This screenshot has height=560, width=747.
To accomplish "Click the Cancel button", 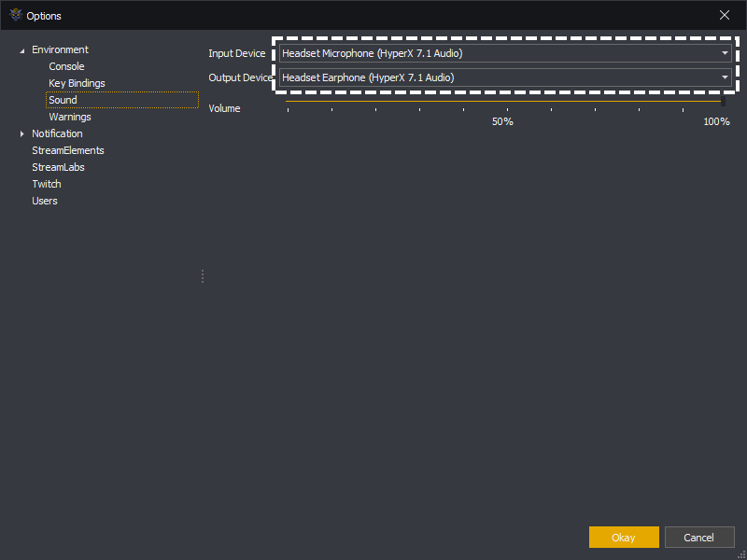I will tap(698, 538).
